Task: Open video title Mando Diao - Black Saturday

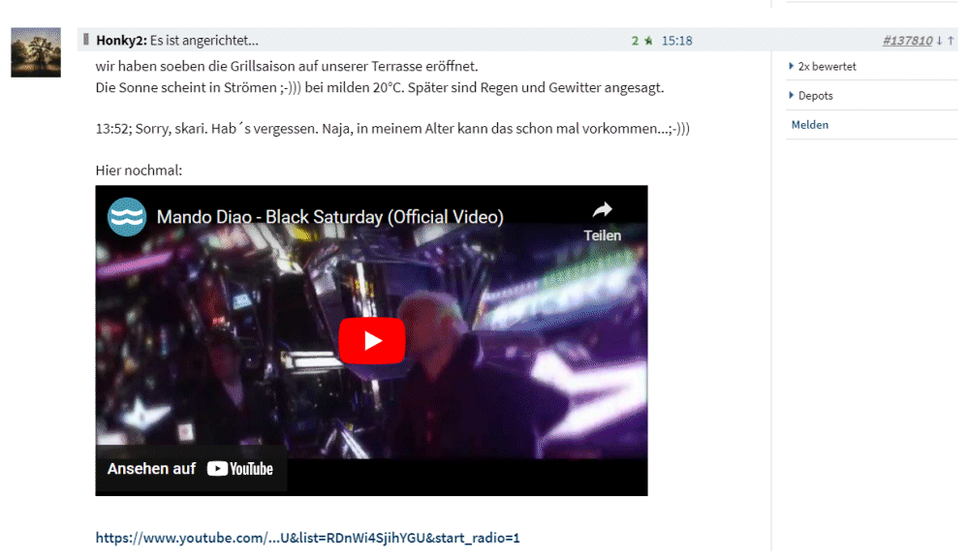Action: tap(330, 217)
